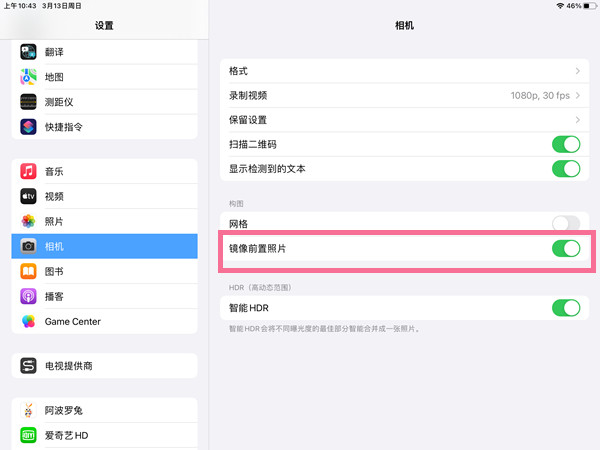
Task: Turn off the Smart HDR switch
Action: tap(565, 307)
